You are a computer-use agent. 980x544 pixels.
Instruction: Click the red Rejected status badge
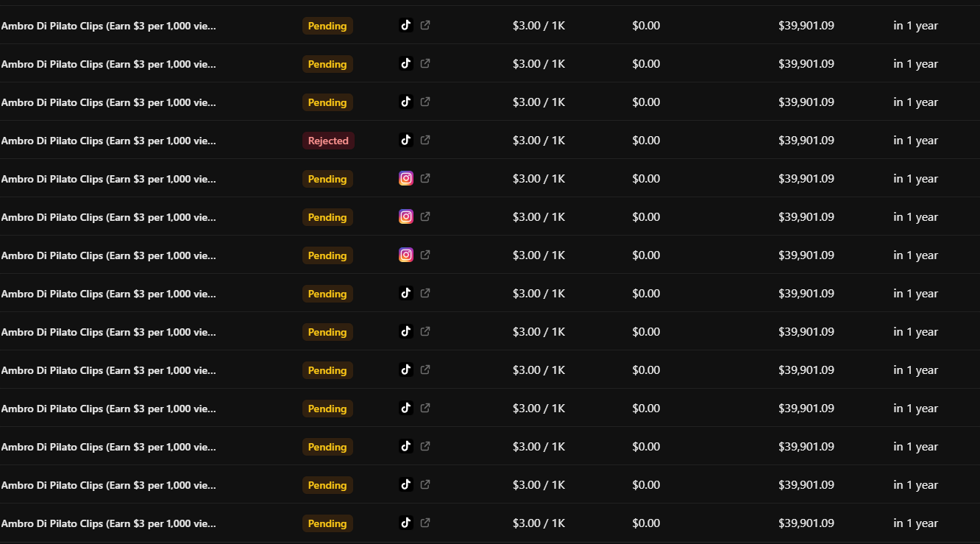328,141
